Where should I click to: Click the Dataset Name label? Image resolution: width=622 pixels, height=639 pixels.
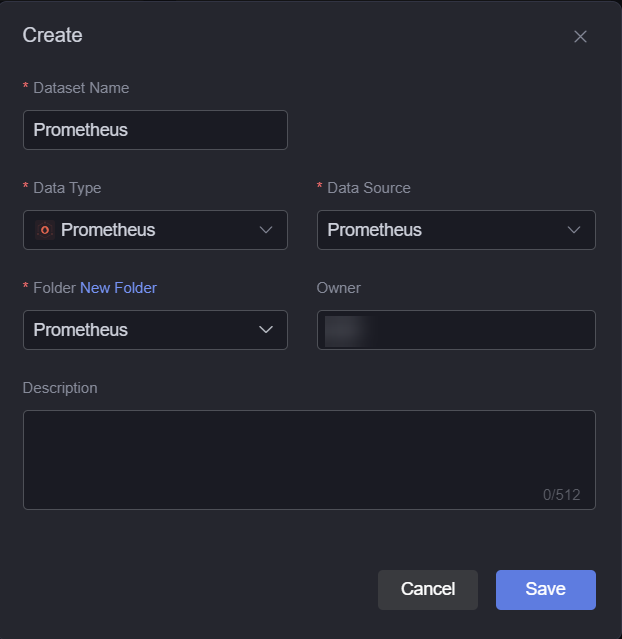81,88
